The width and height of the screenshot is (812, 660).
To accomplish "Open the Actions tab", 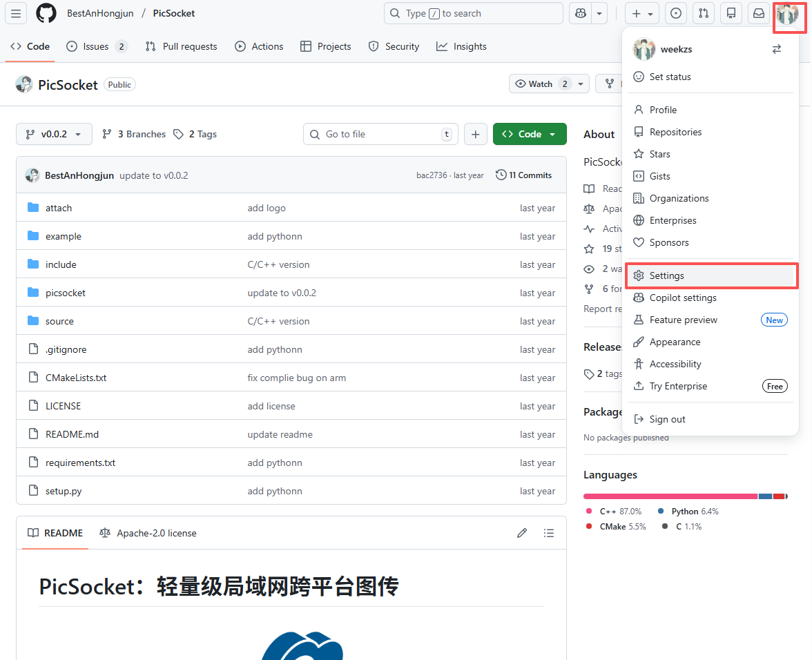I will 259,46.
